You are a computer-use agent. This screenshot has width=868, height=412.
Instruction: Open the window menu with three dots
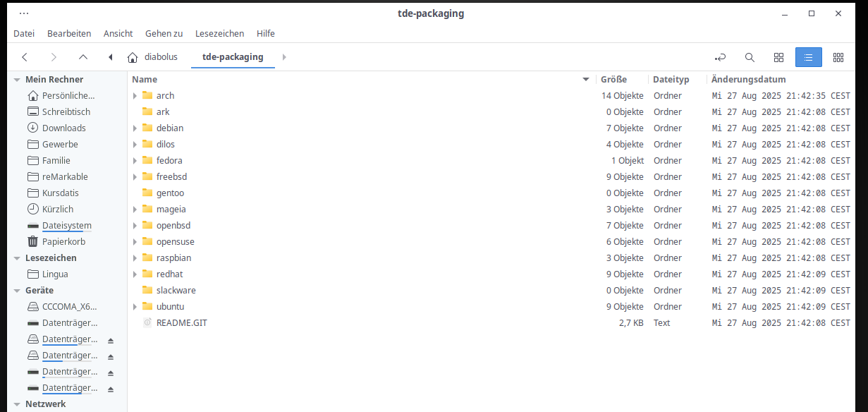(24, 13)
